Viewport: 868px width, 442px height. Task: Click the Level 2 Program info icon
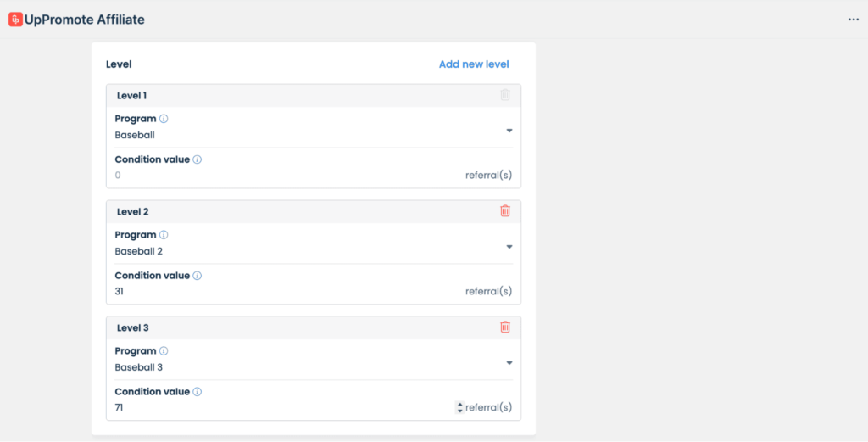164,235
